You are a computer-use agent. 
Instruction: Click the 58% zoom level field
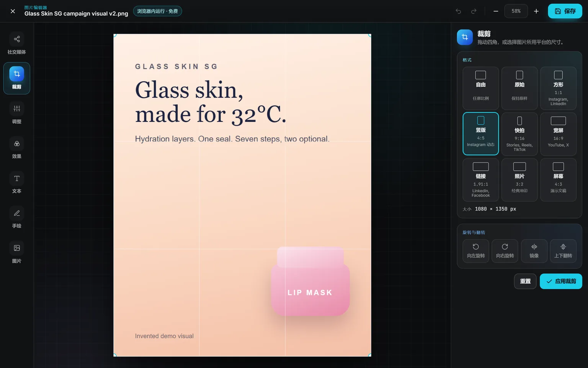tap(516, 11)
